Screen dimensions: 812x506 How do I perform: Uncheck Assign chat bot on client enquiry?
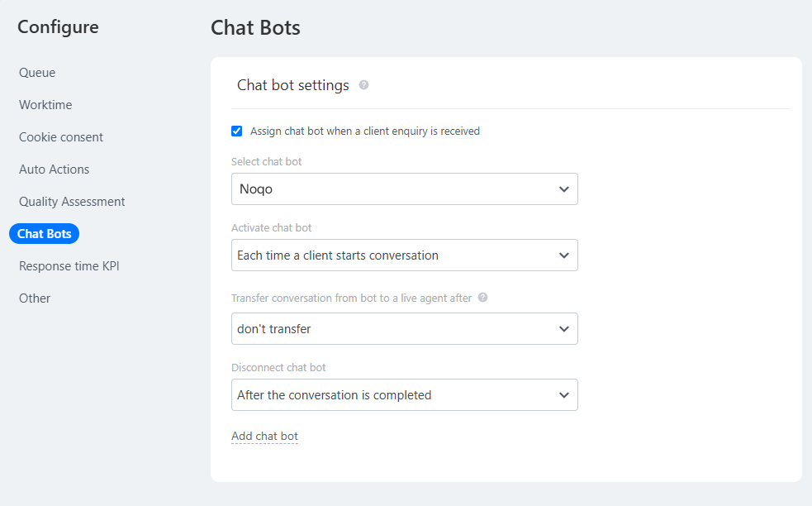coord(237,131)
